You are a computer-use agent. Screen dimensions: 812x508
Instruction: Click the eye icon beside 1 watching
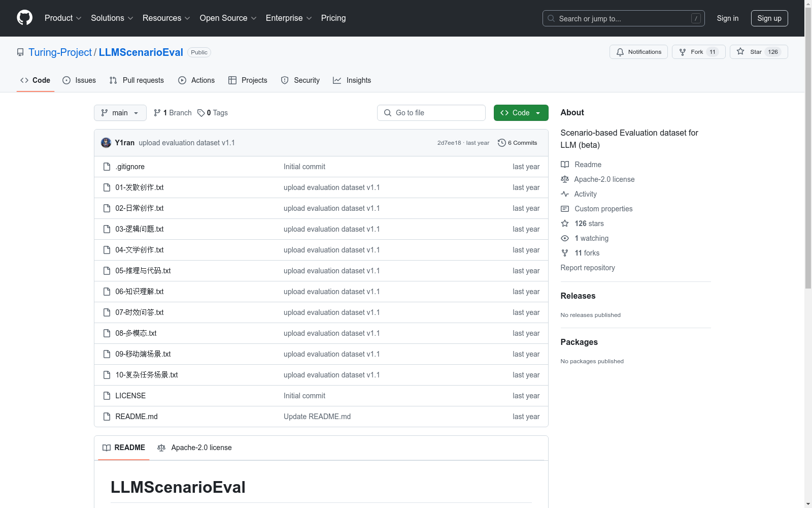click(x=565, y=238)
